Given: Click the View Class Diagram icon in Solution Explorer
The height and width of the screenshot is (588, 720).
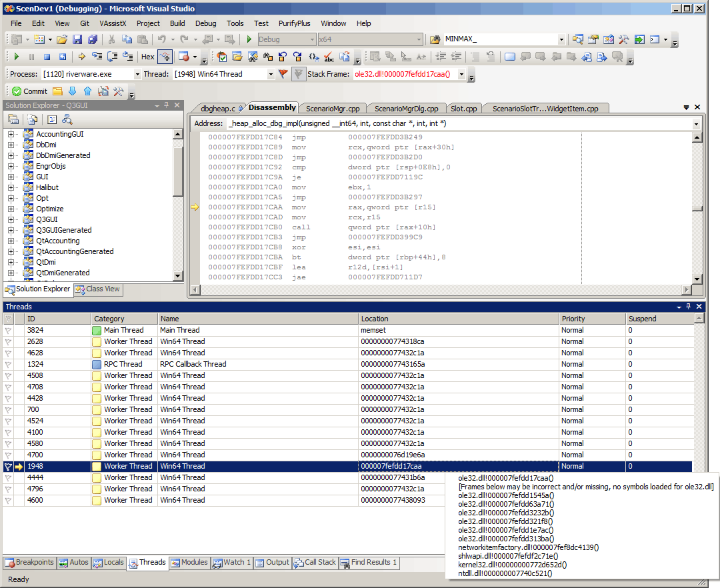Looking at the screenshot, I should click(67, 120).
